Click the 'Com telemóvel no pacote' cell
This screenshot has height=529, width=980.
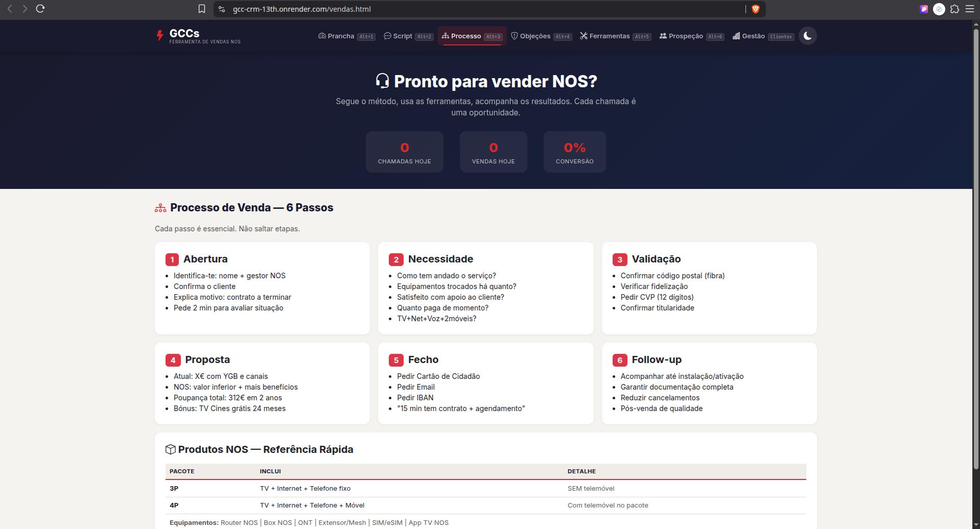(608, 505)
